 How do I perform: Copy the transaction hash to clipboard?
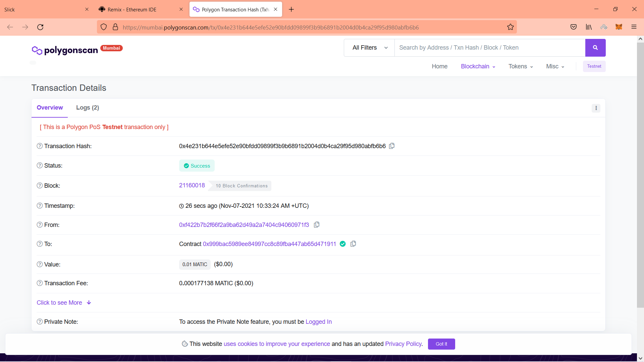(392, 146)
